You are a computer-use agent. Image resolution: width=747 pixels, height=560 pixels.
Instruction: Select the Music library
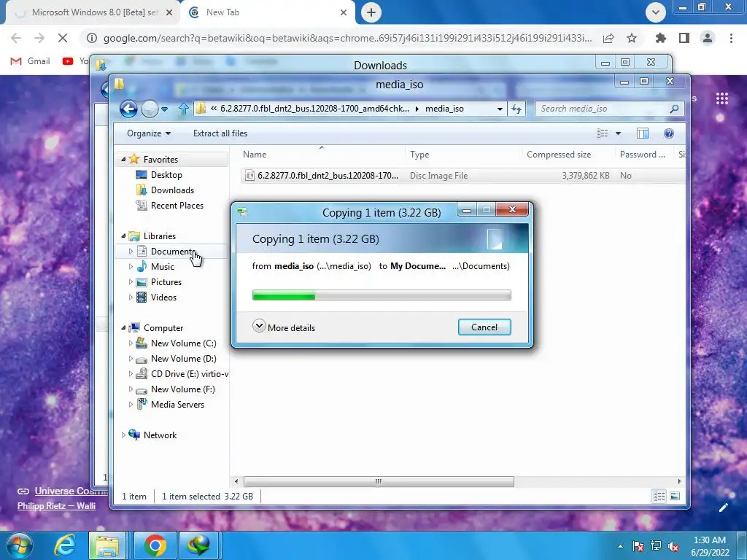click(x=162, y=267)
